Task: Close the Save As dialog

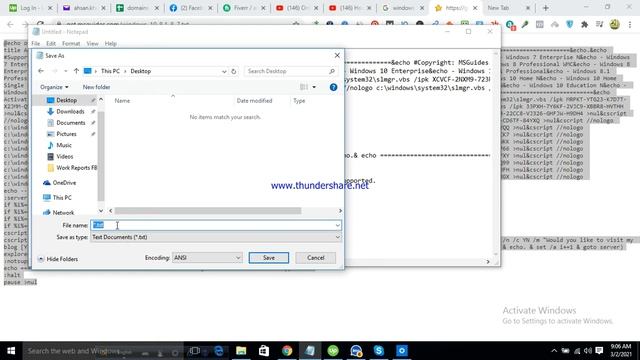Action: [x=337, y=56]
